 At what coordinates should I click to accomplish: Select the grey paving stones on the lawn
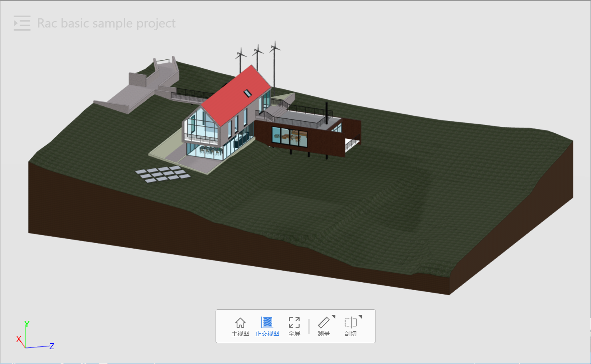click(x=162, y=174)
